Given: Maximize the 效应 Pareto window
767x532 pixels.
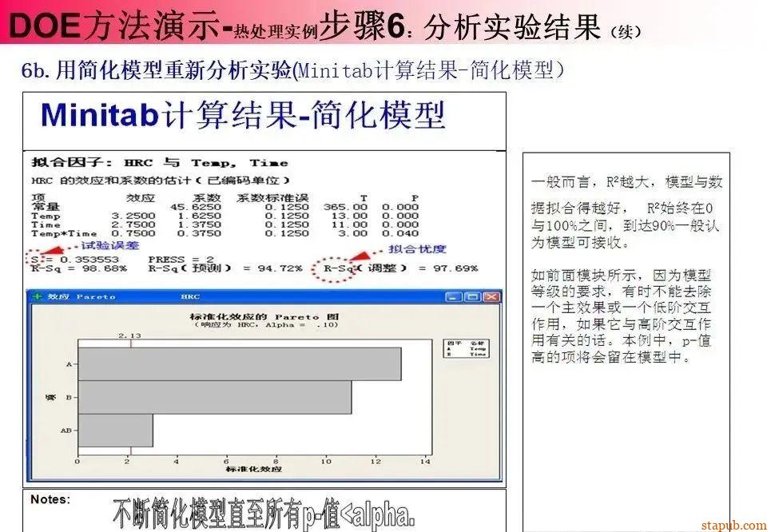Looking at the screenshot, I should (x=472, y=297).
